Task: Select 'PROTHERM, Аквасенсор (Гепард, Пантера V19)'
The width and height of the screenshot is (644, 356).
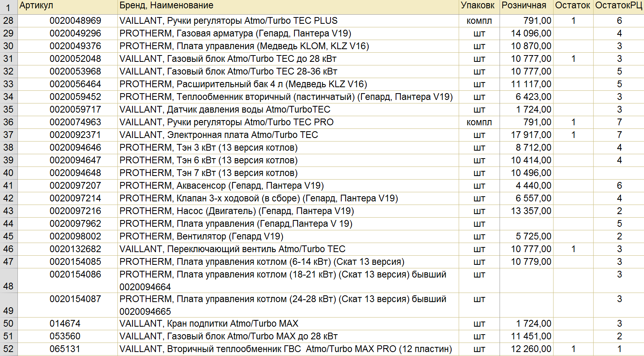Action: [x=288, y=186]
